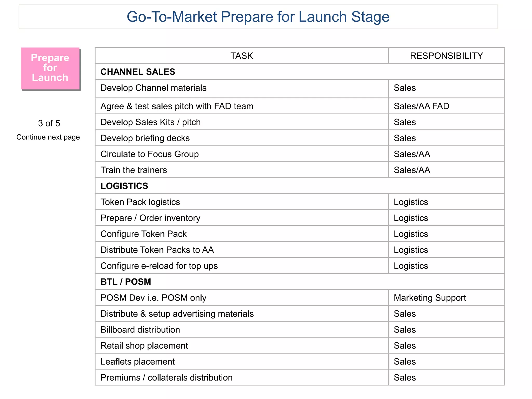Viewport: 532px width, 399px height.
Task: Click the pink Prepare for Launch box
Action: pyautogui.click(x=50, y=68)
